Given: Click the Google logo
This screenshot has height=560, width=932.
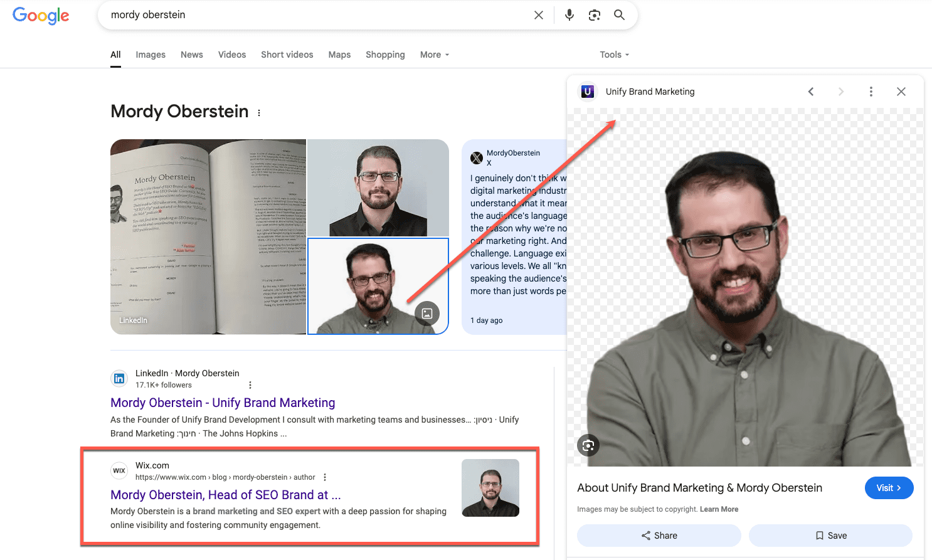Looking at the screenshot, I should coord(41,16).
